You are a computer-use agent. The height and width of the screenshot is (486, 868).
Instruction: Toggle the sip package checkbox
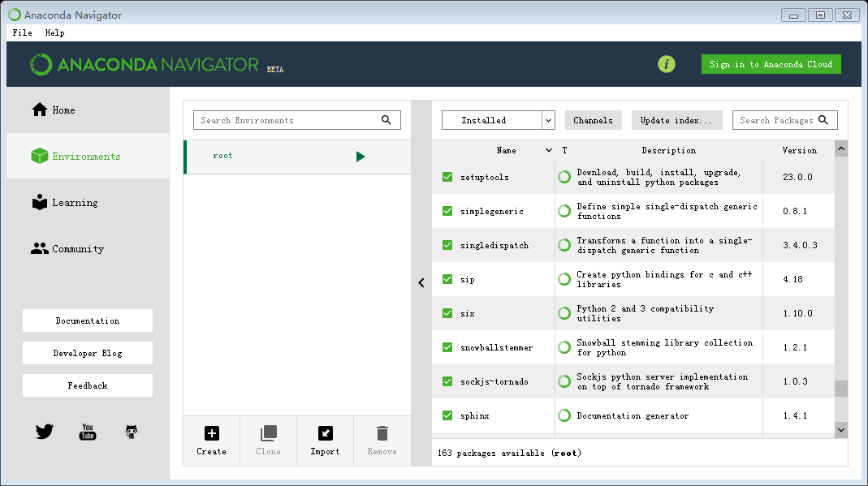tap(447, 279)
